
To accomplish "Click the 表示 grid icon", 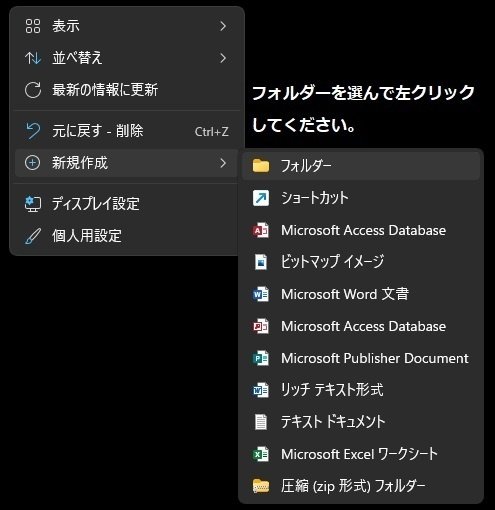I will coord(33,26).
